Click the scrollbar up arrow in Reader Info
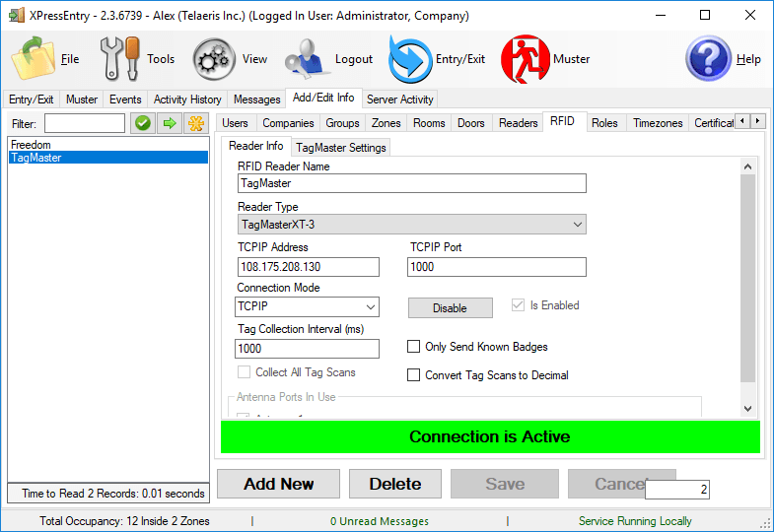The width and height of the screenshot is (774, 532). (x=747, y=166)
